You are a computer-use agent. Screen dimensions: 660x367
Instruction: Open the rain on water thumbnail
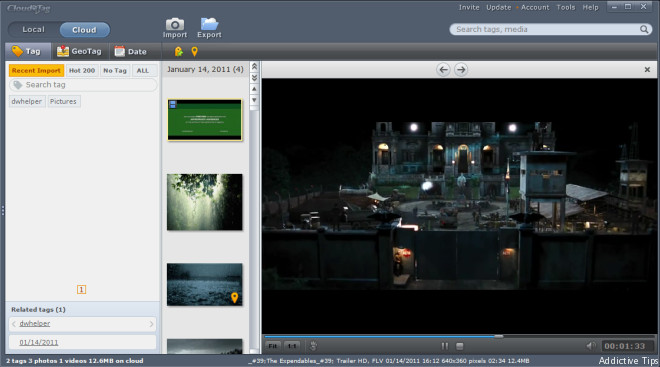click(205, 285)
